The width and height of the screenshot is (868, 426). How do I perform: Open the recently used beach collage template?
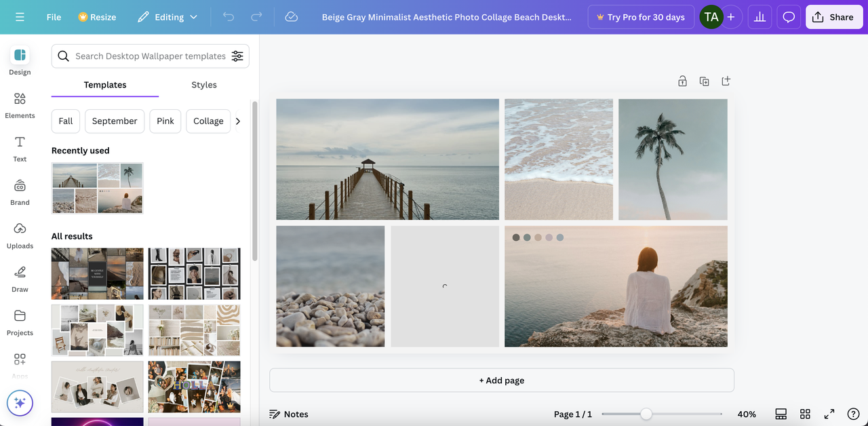click(98, 188)
